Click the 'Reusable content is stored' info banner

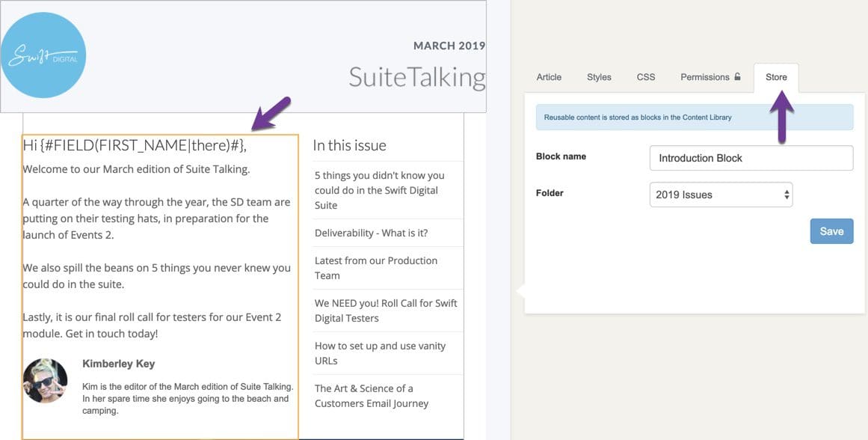(x=695, y=117)
